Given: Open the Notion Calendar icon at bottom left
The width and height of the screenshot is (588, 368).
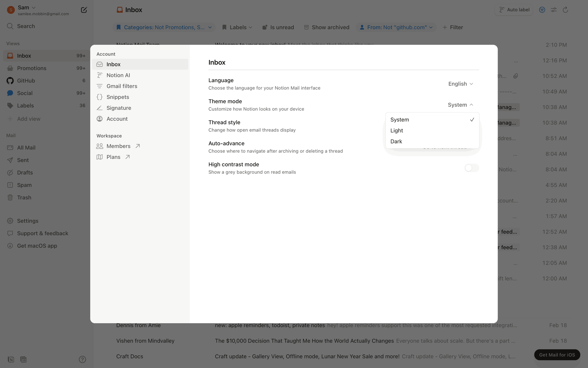Looking at the screenshot, I should point(23,359).
